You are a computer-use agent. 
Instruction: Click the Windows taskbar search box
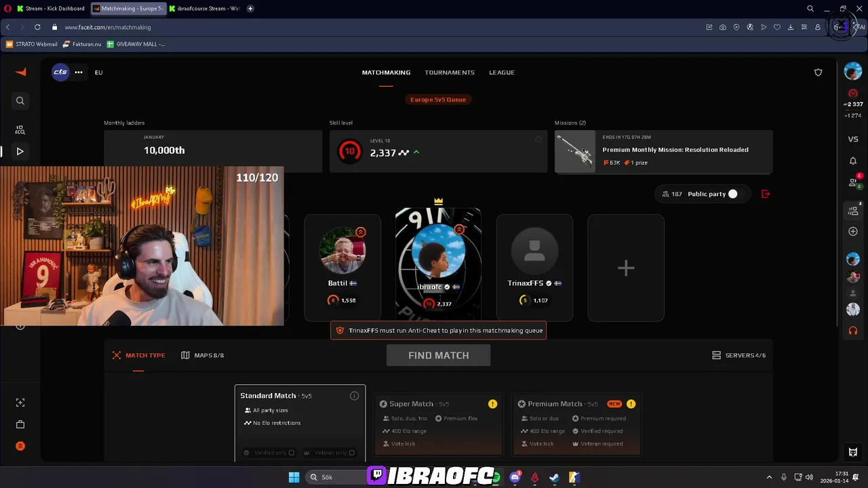(x=336, y=477)
